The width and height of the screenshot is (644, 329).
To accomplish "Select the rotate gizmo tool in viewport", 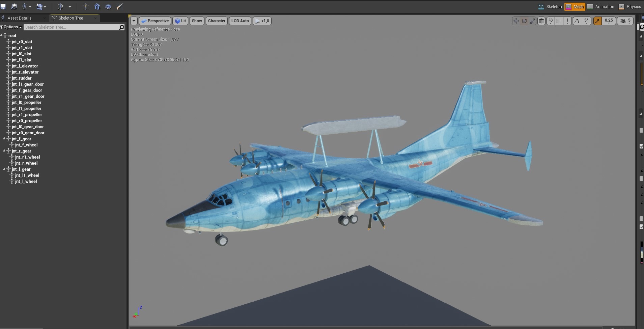I will pos(524,21).
